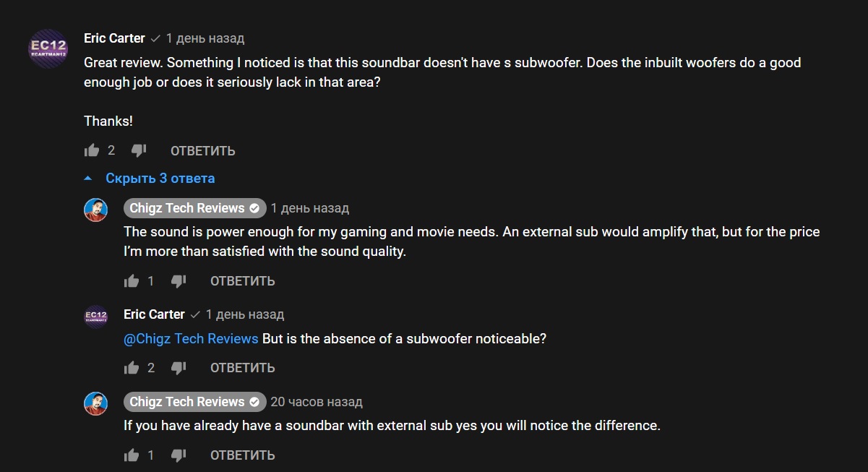Open the "20 часов назад" timestamp link
The image size is (868, 472).
pyautogui.click(x=317, y=402)
